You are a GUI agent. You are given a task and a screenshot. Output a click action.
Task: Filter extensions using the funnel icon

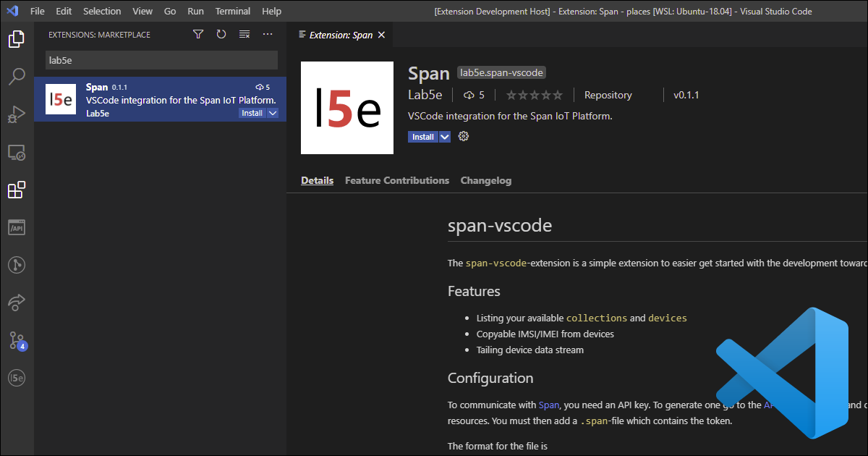pyautogui.click(x=198, y=34)
